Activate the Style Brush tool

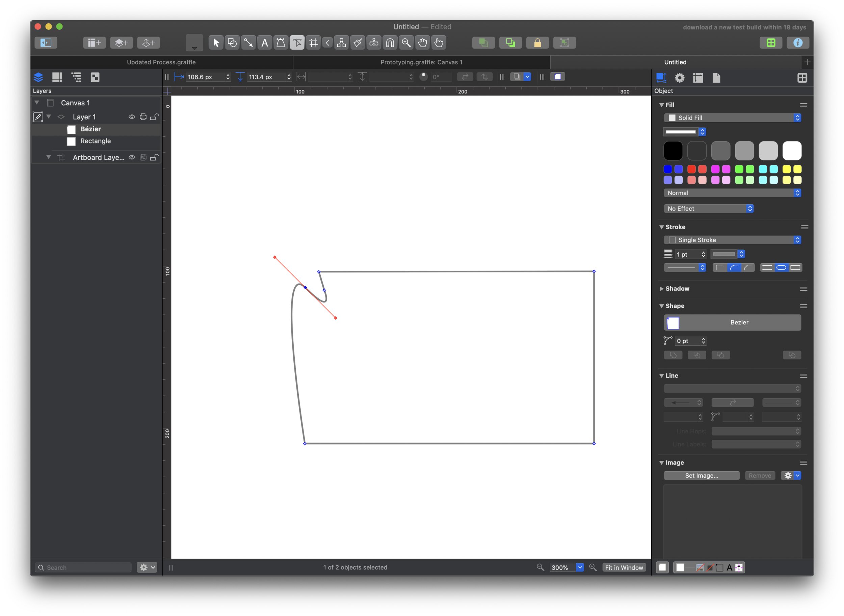tap(358, 43)
